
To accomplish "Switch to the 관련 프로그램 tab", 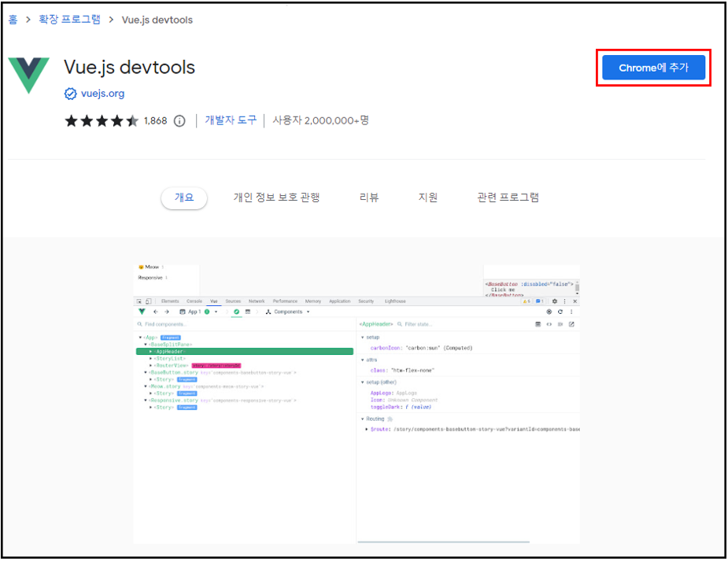I will click(508, 197).
